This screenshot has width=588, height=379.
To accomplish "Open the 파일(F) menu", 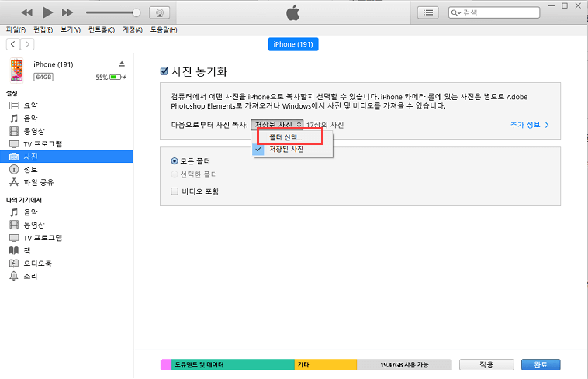I will [16, 30].
